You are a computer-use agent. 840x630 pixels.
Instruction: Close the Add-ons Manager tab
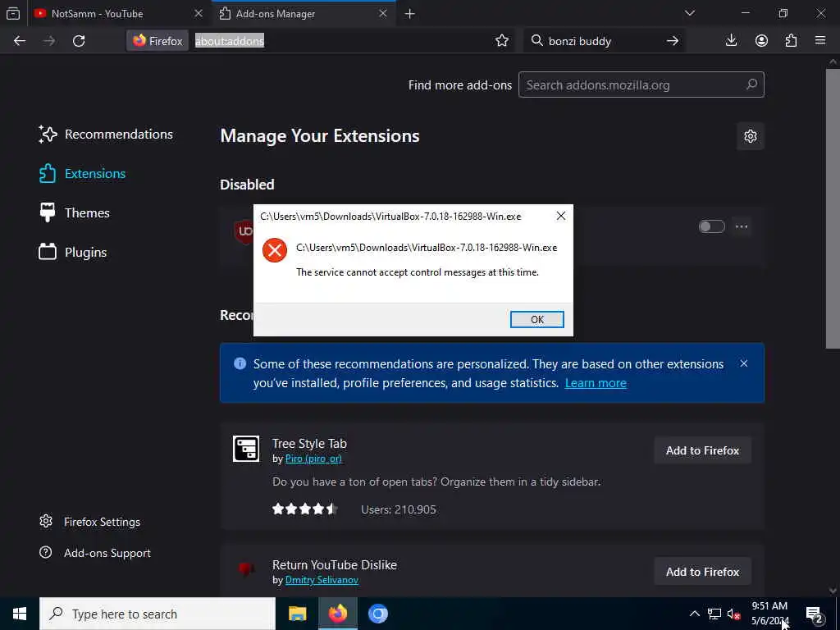coord(382,13)
